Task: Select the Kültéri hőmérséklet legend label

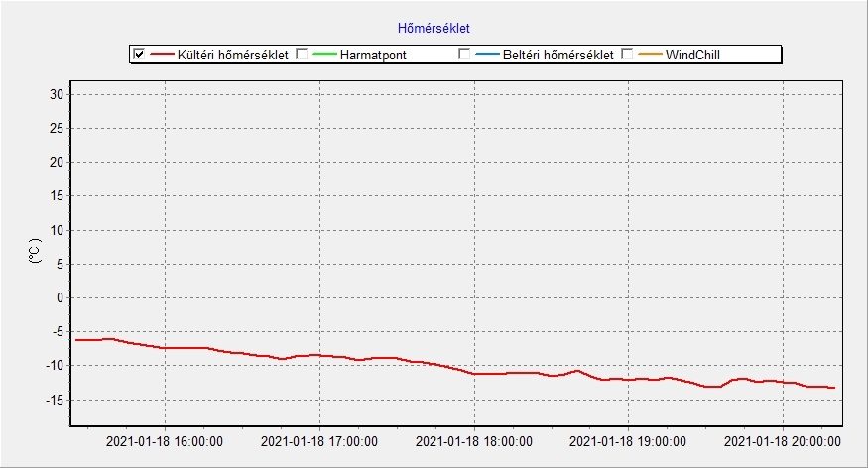Action: click(232, 56)
